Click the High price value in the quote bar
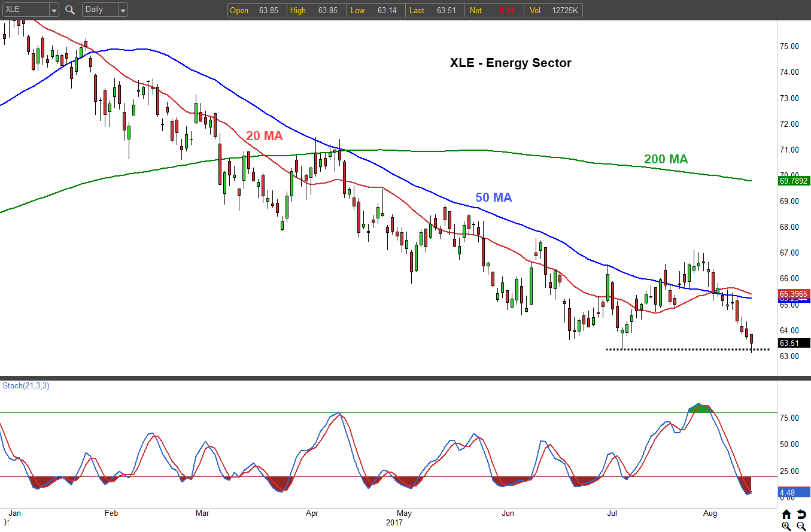811x532 pixels. (x=329, y=10)
